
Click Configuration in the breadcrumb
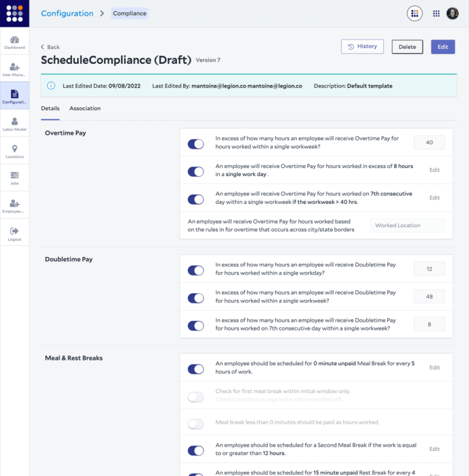click(x=67, y=14)
